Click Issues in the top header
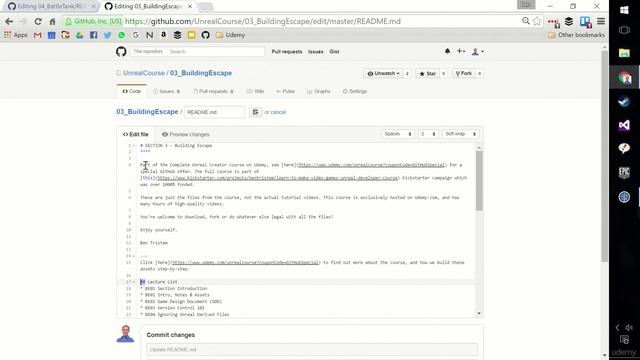640x360 pixels. (x=316, y=52)
